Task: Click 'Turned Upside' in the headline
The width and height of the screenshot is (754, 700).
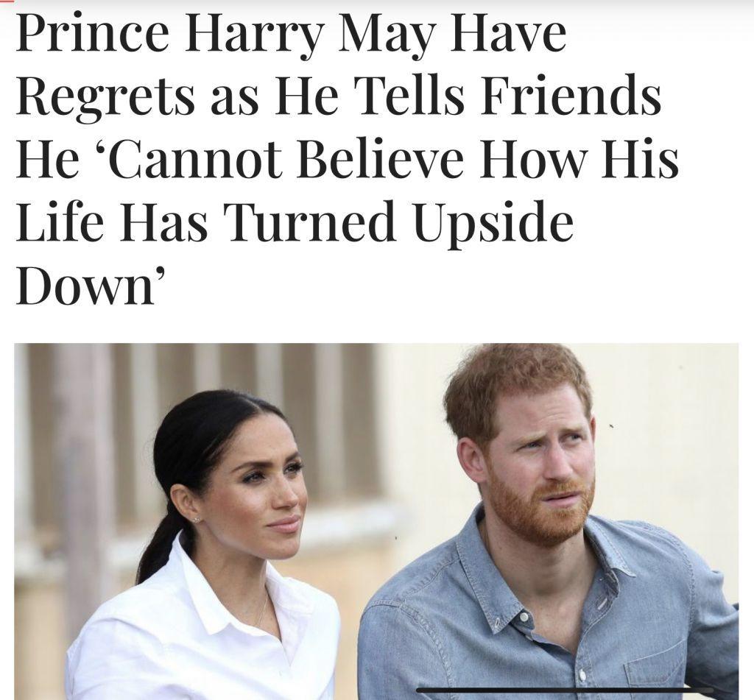Action: coord(398,223)
